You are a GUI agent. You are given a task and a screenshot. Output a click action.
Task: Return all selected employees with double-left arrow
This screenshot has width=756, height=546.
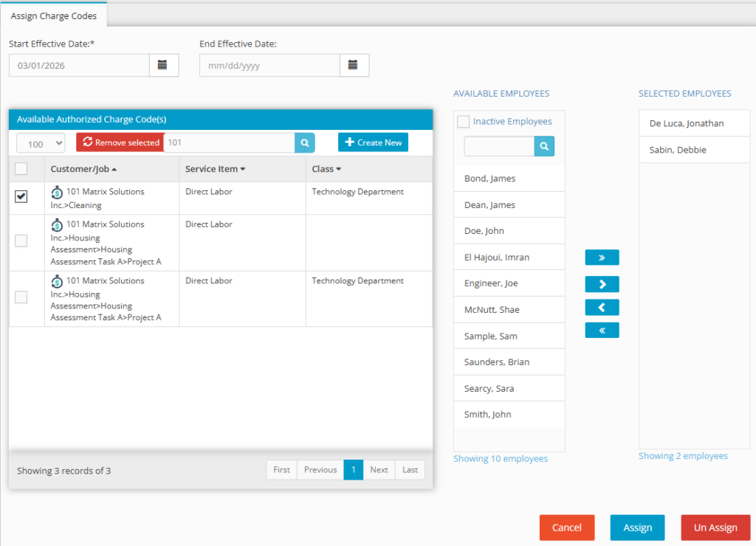coord(602,330)
